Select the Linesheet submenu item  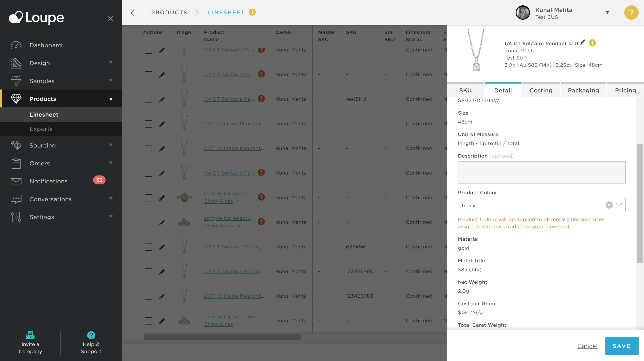point(61,115)
